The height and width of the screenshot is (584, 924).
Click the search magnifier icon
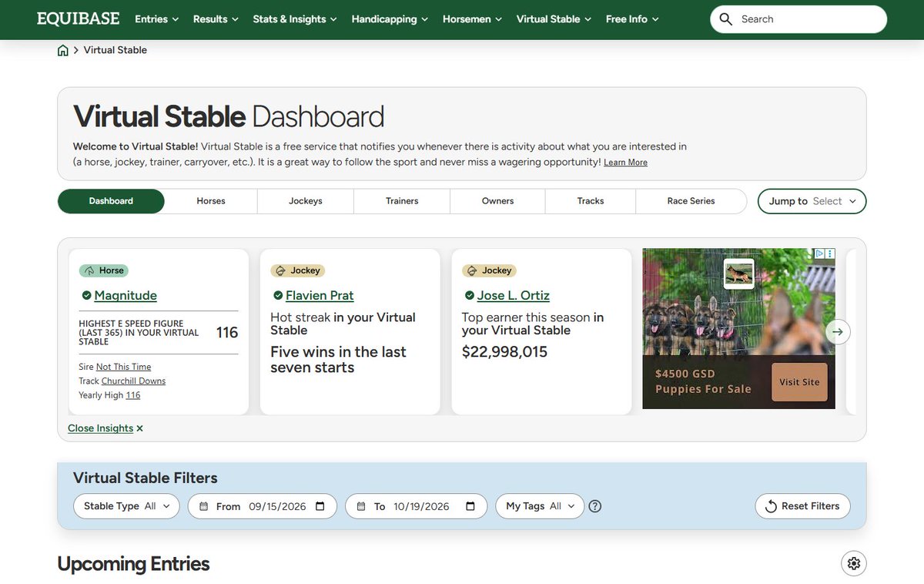coord(725,19)
